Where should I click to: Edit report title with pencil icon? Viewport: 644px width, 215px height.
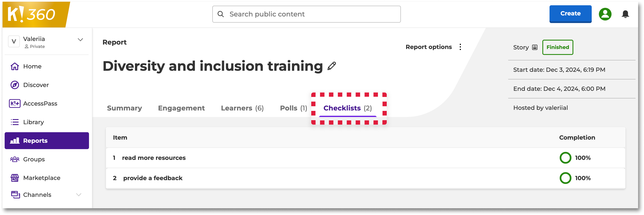[x=331, y=66]
